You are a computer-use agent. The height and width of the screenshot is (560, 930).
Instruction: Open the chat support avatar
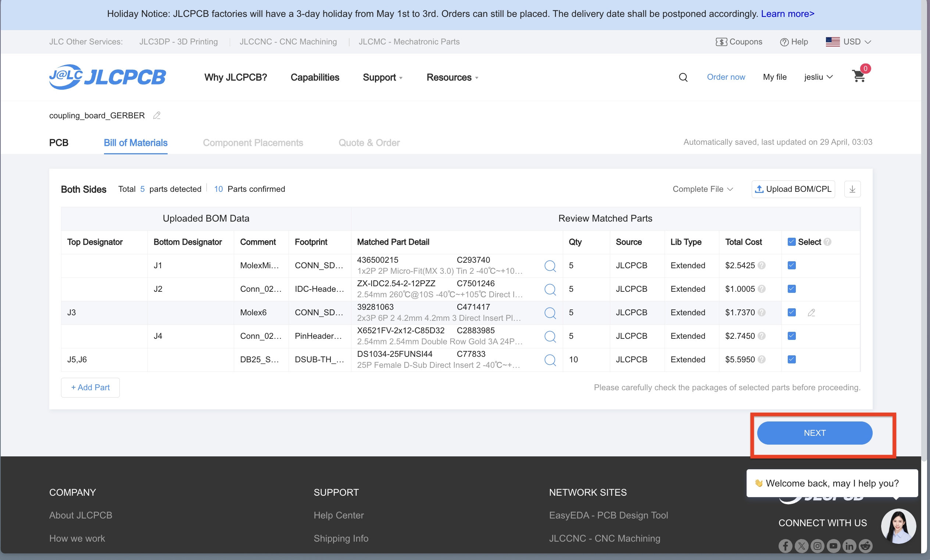(x=899, y=526)
